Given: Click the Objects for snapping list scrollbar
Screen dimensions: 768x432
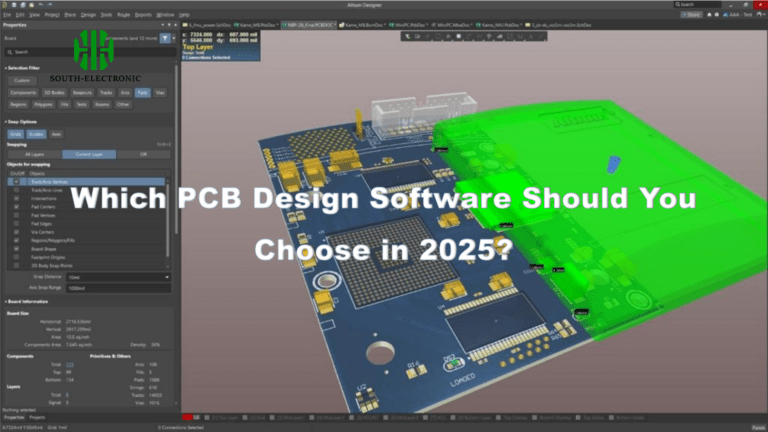Looking at the screenshot, I should click(x=168, y=218).
